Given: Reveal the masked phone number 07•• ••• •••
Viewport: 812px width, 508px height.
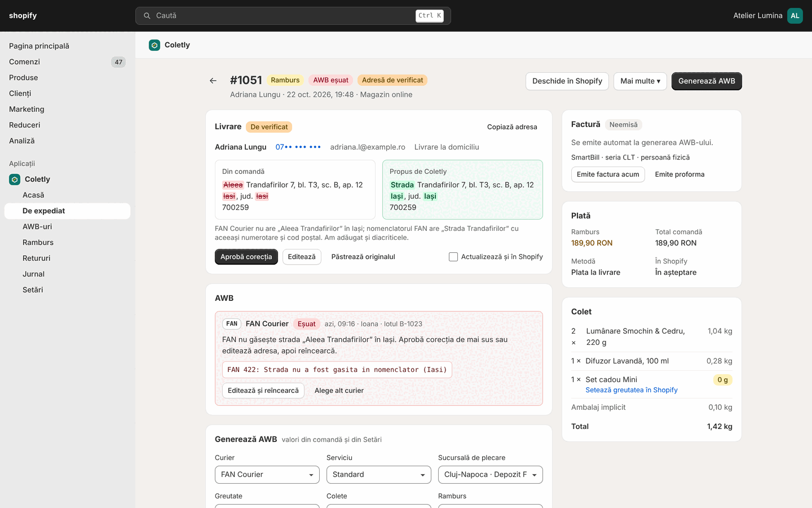Looking at the screenshot, I should pos(298,147).
